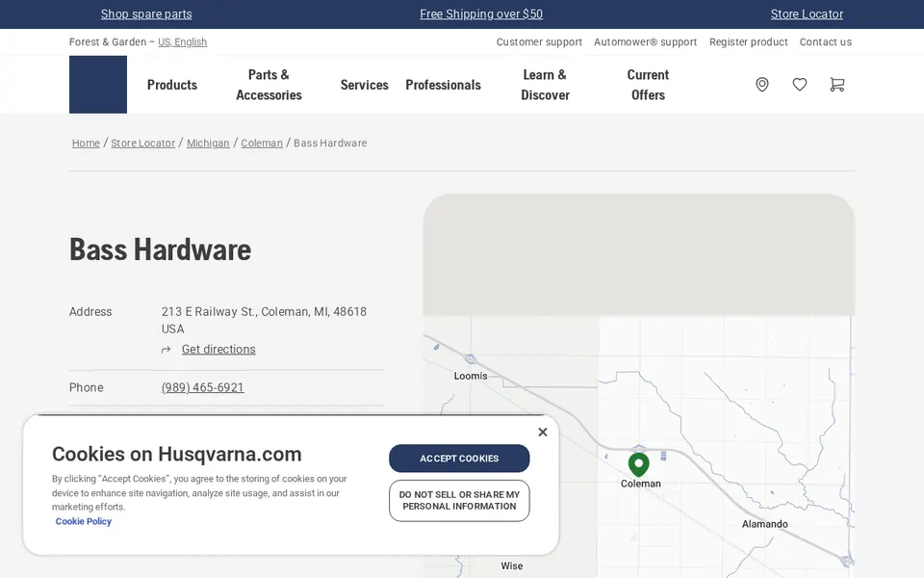The width and height of the screenshot is (924, 578).
Task: Change region via US, English link
Action: [182, 41]
